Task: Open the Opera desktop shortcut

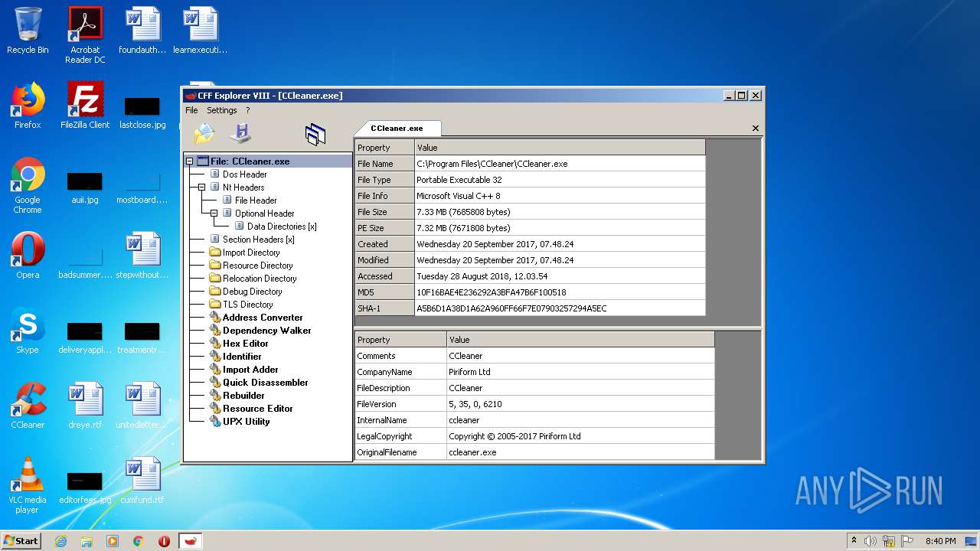Action: coord(28,256)
